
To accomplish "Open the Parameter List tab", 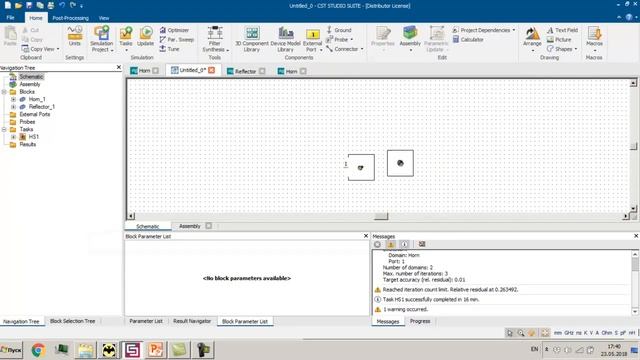I will pos(146,321).
